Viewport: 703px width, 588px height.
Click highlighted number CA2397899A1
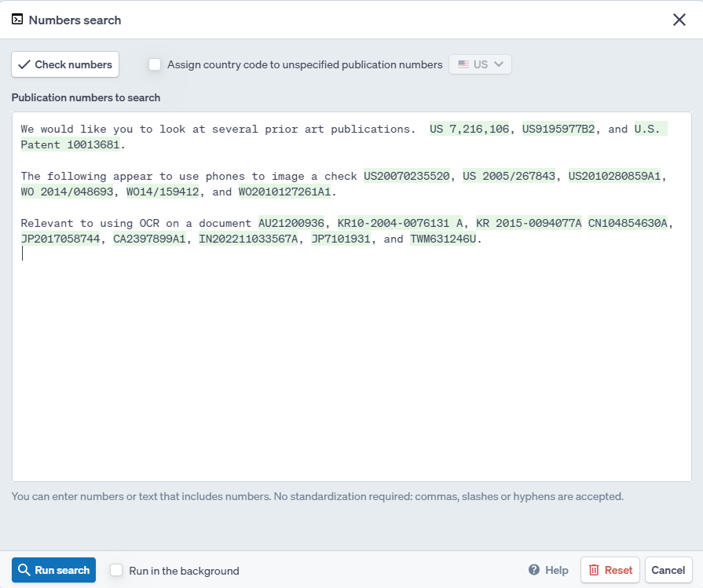pyautogui.click(x=149, y=239)
